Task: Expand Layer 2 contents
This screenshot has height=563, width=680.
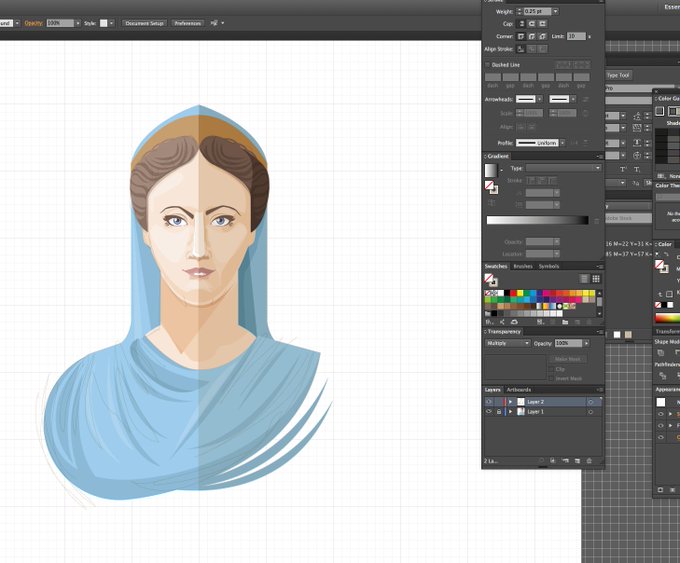Action: pos(510,402)
